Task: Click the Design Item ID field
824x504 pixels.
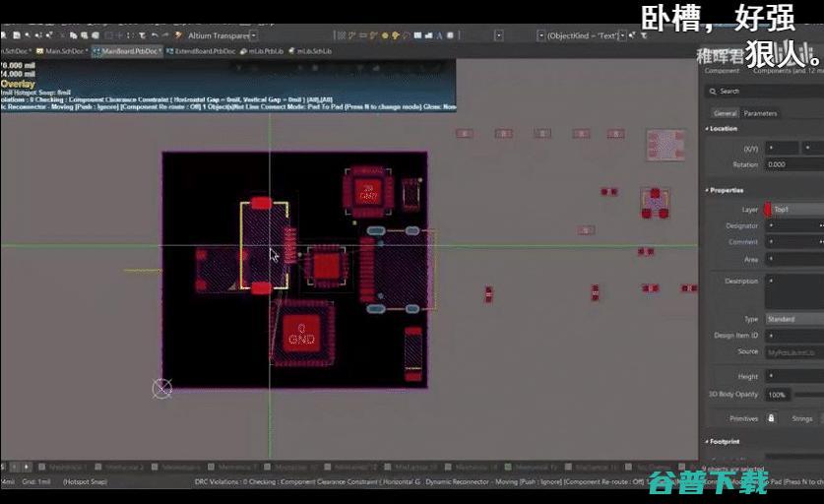Action: pos(794,335)
